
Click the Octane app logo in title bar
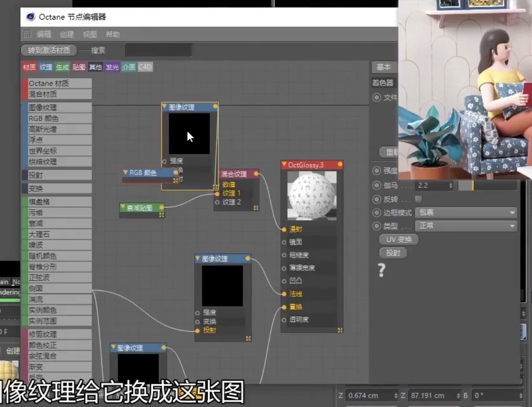click(x=30, y=17)
